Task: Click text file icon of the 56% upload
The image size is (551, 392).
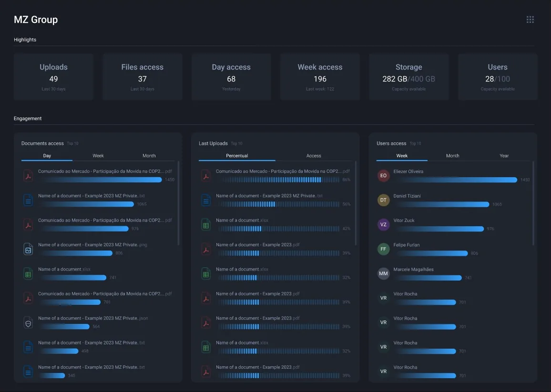Action: 206,200
